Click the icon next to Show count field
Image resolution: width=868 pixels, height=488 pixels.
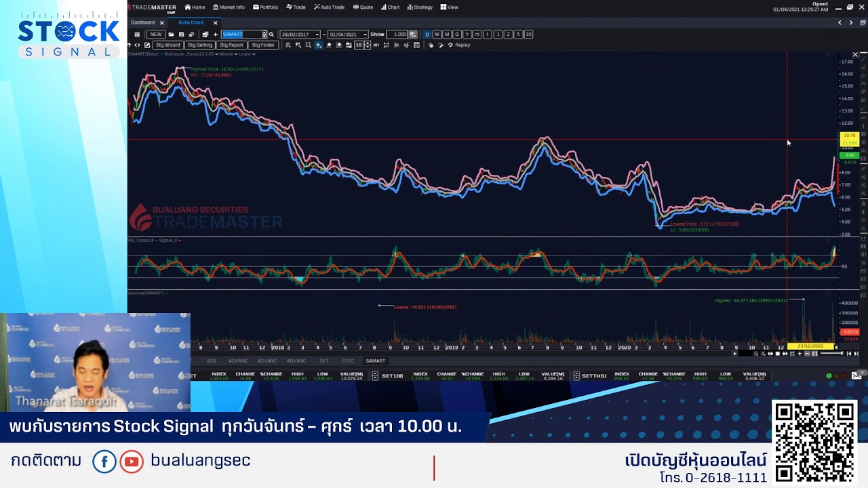413,34
